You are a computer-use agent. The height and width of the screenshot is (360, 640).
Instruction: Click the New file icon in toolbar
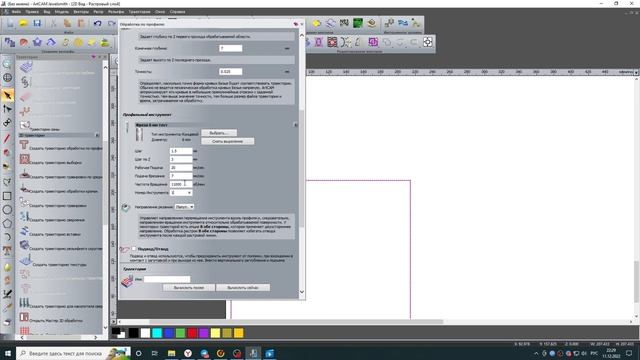pyautogui.click(x=10, y=23)
